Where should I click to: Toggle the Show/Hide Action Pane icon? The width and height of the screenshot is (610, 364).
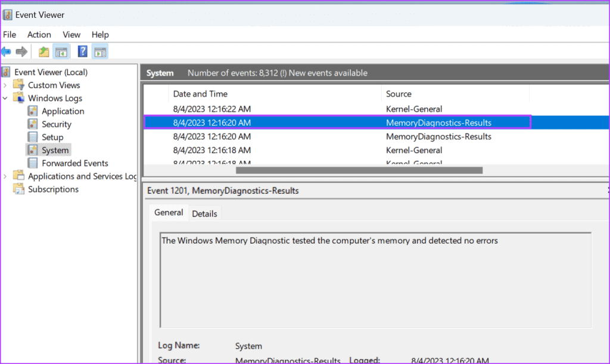click(x=100, y=52)
